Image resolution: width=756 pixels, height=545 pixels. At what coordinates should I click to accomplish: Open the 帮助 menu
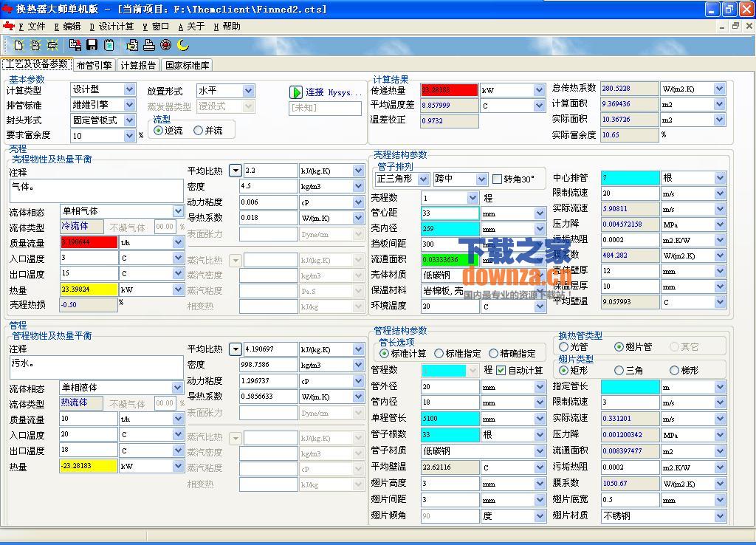(227, 27)
